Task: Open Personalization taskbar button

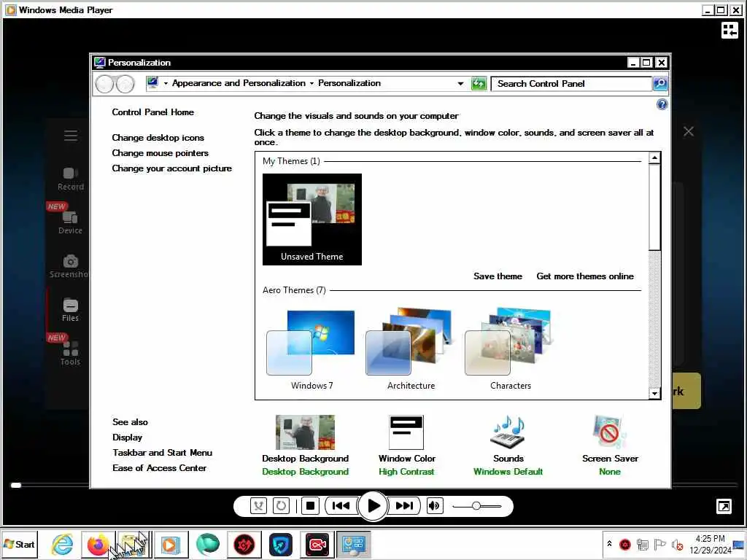Action: point(354,544)
